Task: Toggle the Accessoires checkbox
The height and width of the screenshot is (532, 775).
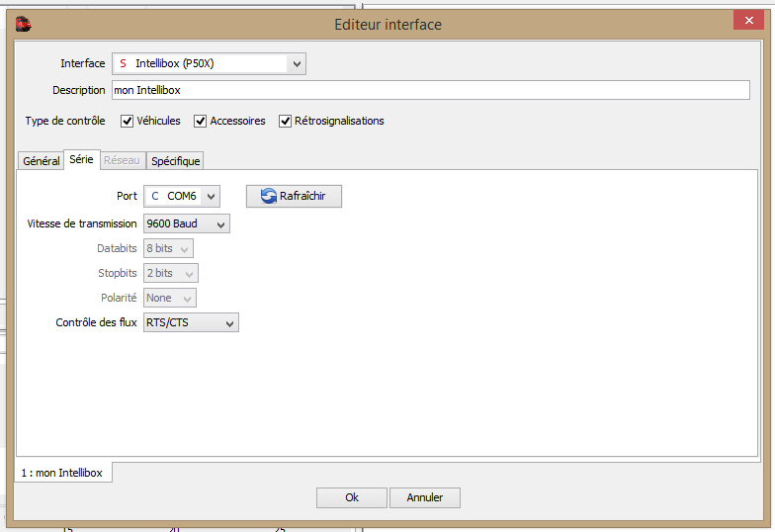Action: click(200, 121)
